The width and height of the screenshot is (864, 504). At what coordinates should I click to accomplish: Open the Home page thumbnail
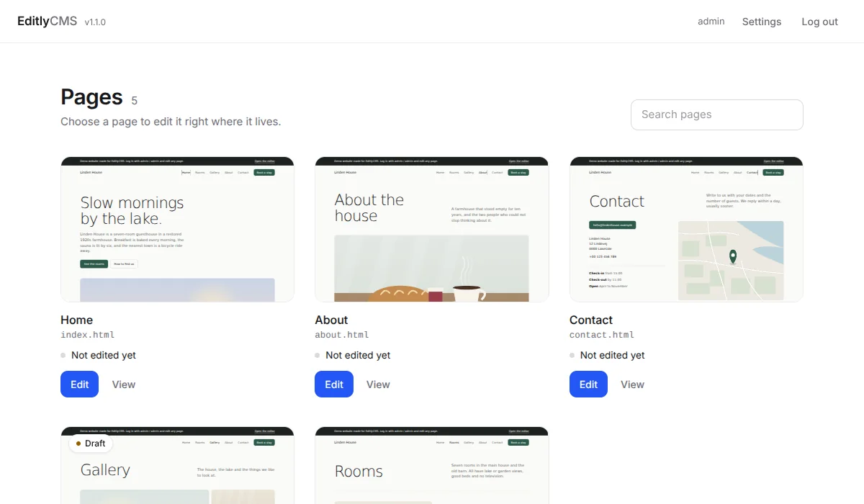click(178, 229)
